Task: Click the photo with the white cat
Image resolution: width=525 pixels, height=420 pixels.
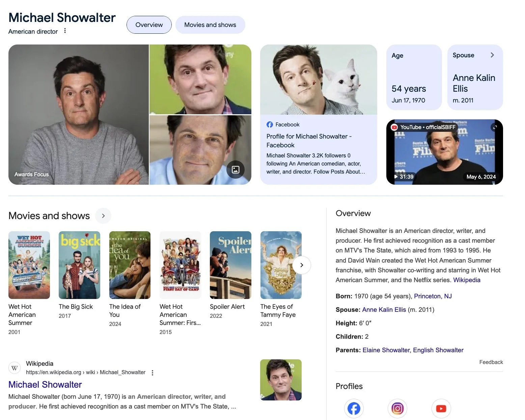Action: pyautogui.click(x=319, y=80)
